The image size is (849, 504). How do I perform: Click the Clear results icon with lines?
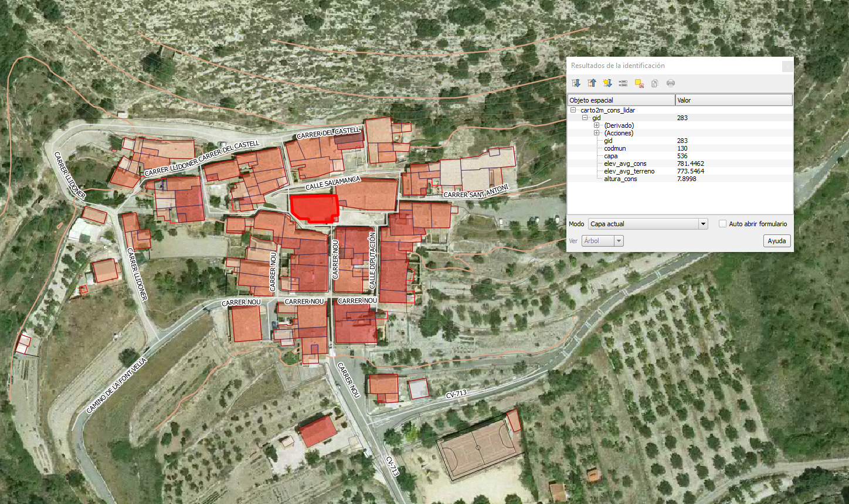623,83
